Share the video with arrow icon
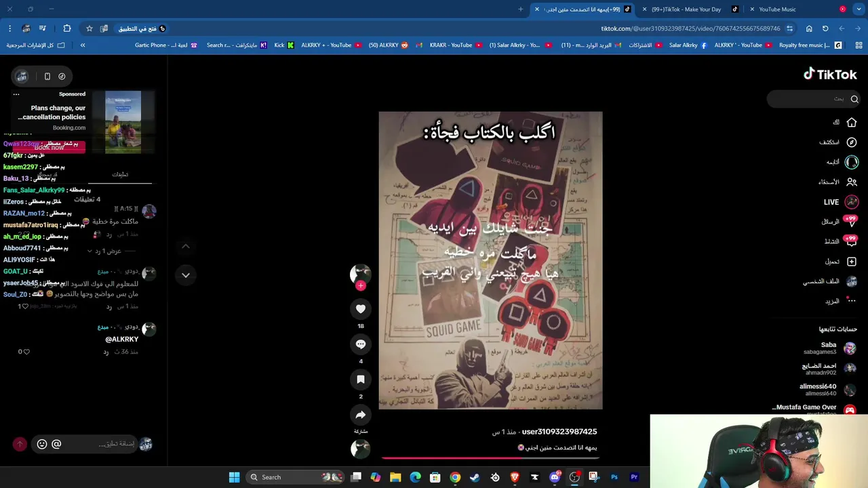This screenshot has height=488, width=868. pos(361,415)
